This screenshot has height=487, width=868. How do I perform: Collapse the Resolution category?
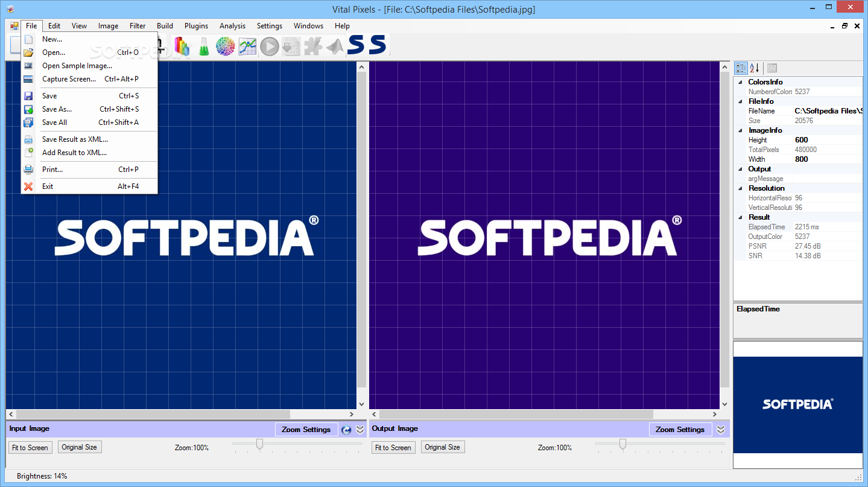(x=740, y=188)
